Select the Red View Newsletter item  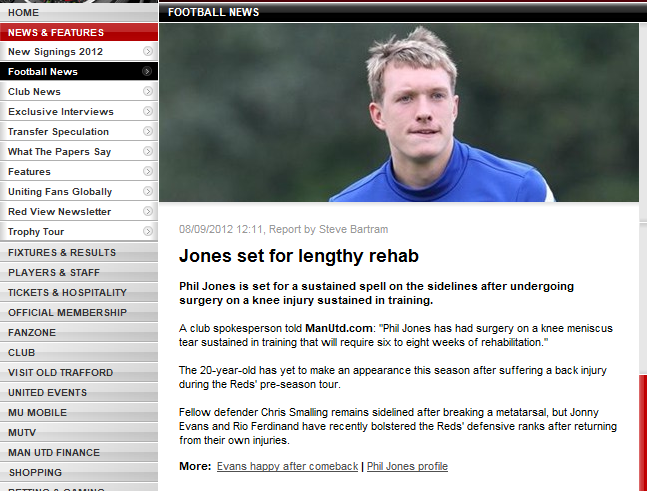click(x=79, y=212)
